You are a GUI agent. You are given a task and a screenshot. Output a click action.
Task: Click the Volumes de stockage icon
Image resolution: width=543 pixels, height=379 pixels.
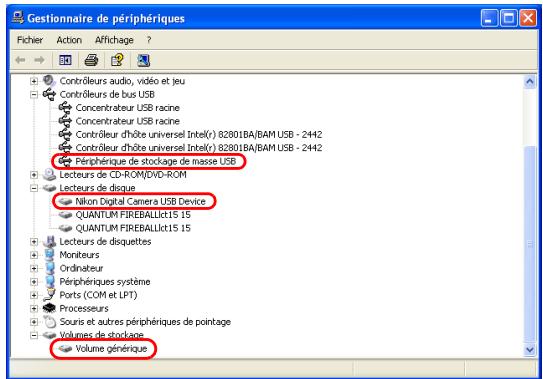click(x=49, y=335)
